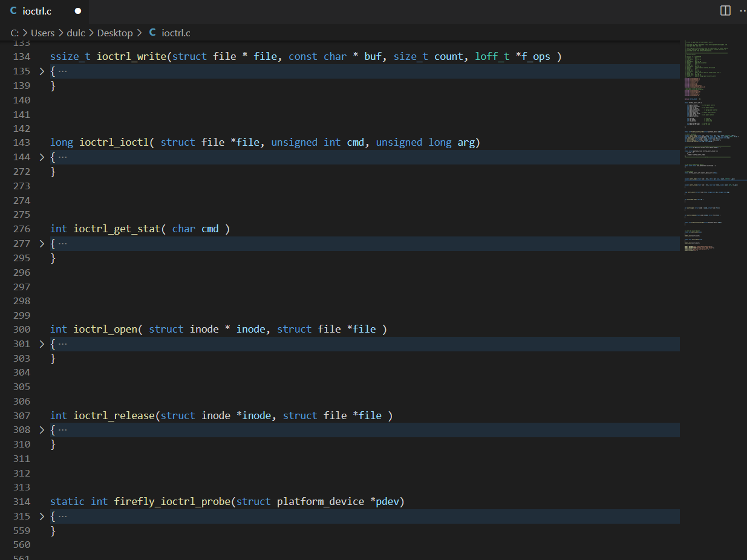Image resolution: width=747 pixels, height=560 pixels.
Task: Unfold the ioctrl_open function body
Action: 41,343
